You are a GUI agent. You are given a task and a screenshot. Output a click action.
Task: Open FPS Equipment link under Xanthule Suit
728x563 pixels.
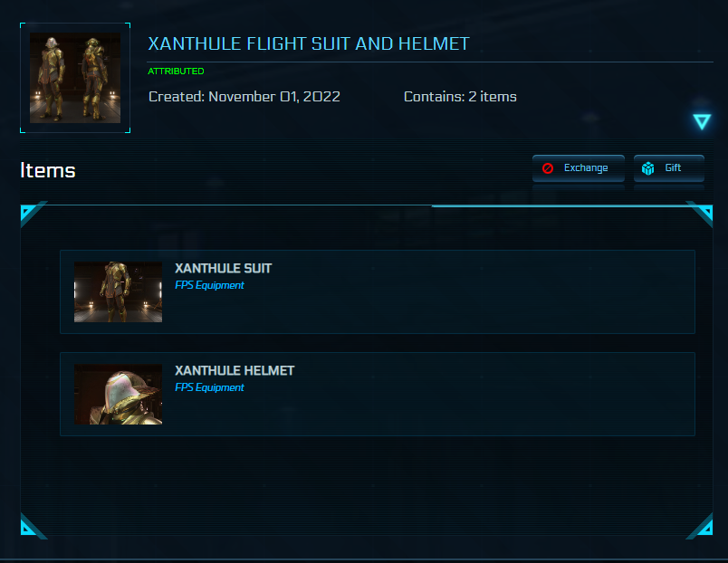coord(209,285)
